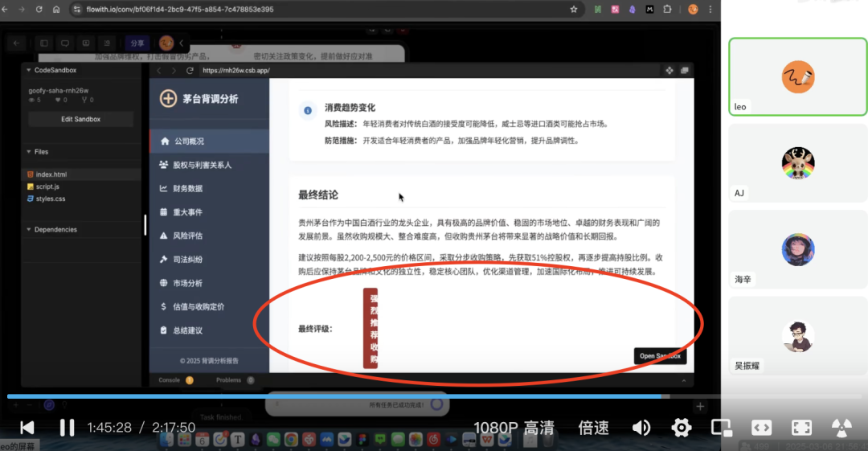Reload the flowith.io page in Chrome
Image resolution: width=868 pixels, height=451 pixels.
coord(39,10)
